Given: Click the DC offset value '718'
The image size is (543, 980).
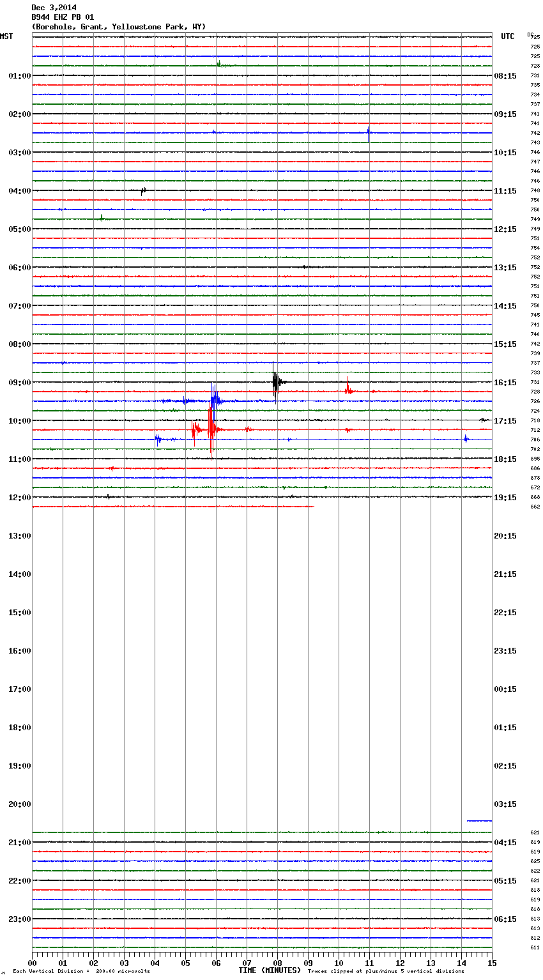Looking at the screenshot, I should pyautogui.click(x=535, y=420).
